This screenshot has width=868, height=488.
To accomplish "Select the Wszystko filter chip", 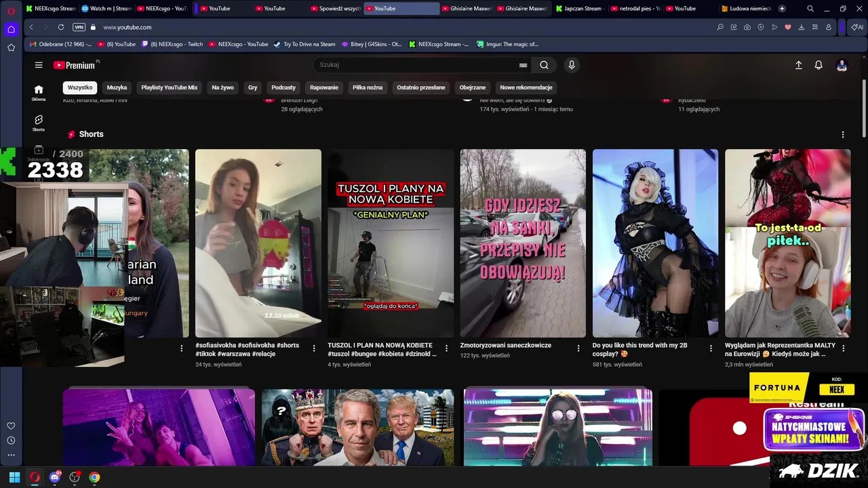I will [80, 87].
